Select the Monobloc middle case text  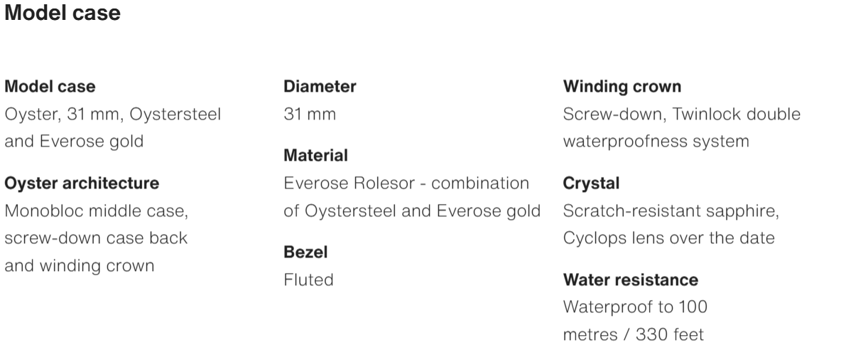pyautogui.click(x=96, y=211)
